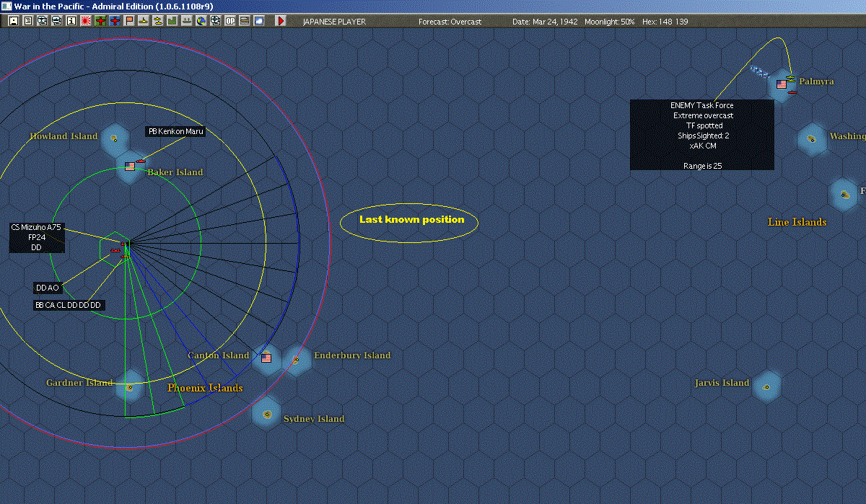Viewport: 866px width, 504px height.
Task: Click the Canton Island name label
Action: point(218,355)
